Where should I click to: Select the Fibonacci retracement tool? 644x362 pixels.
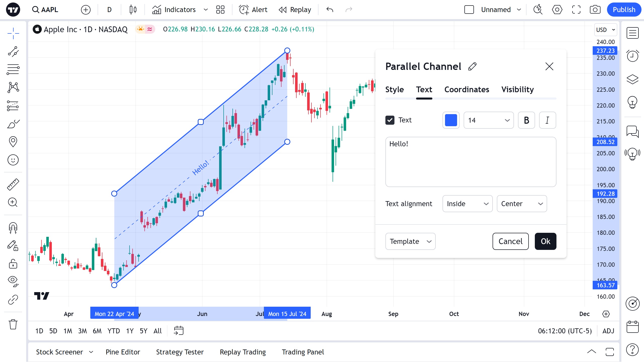pos(13,69)
